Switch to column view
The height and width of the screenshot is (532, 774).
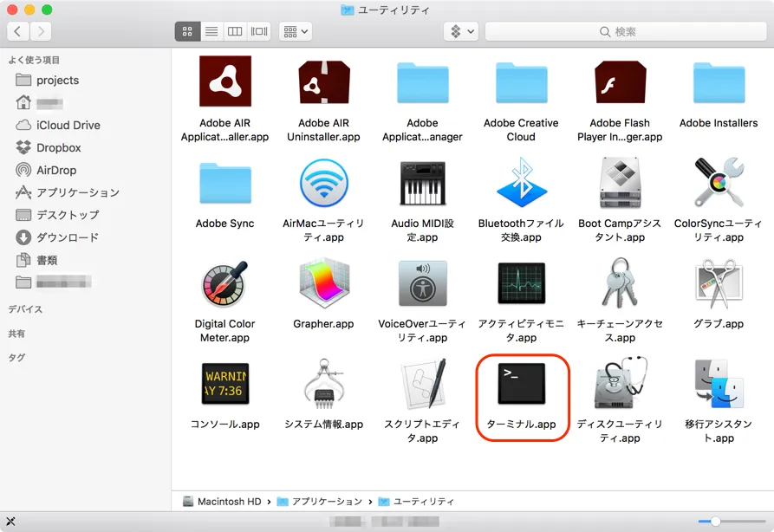[235, 31]
